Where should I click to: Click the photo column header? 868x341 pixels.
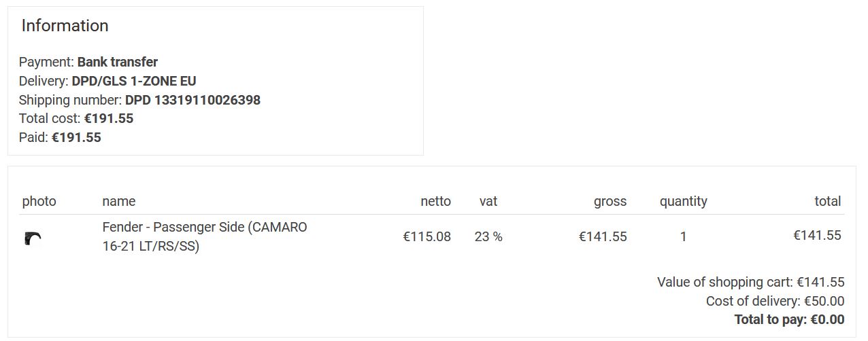(x=39, y=201)
